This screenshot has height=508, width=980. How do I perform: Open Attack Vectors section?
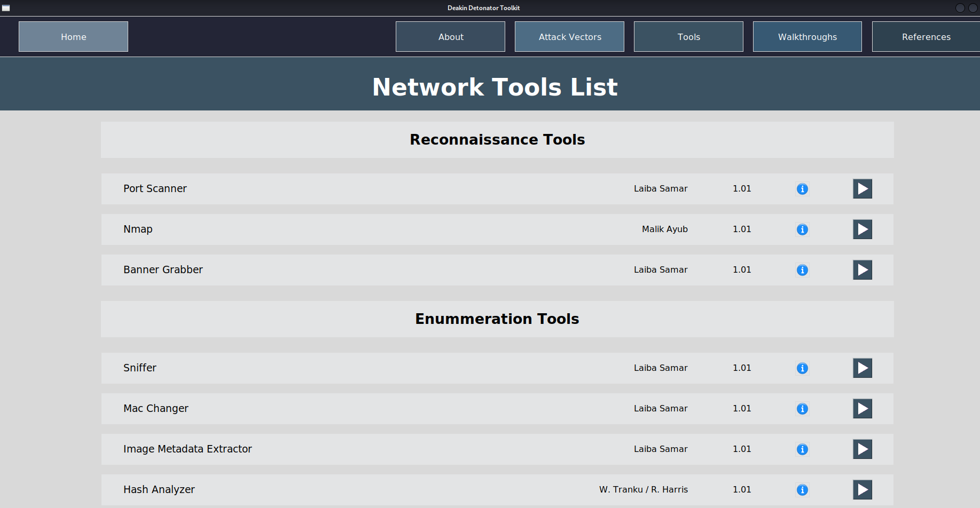(569, 37)
